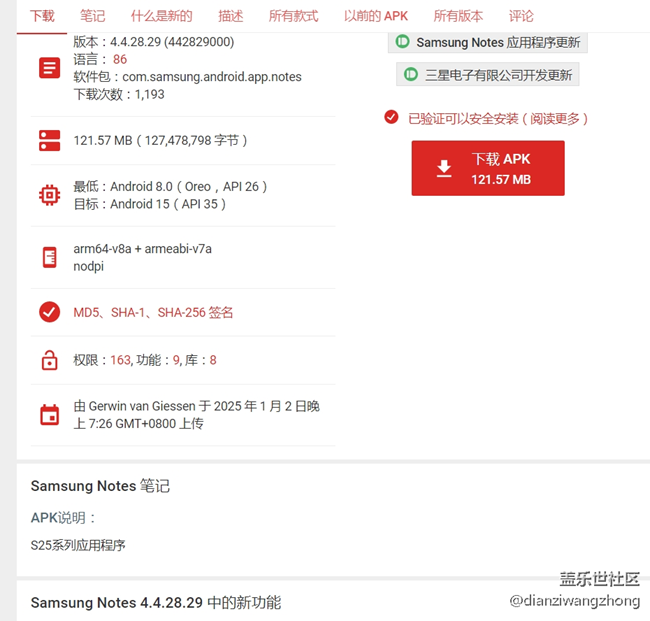
Task: Click the red checkmark signature icon
Action: 49,312
